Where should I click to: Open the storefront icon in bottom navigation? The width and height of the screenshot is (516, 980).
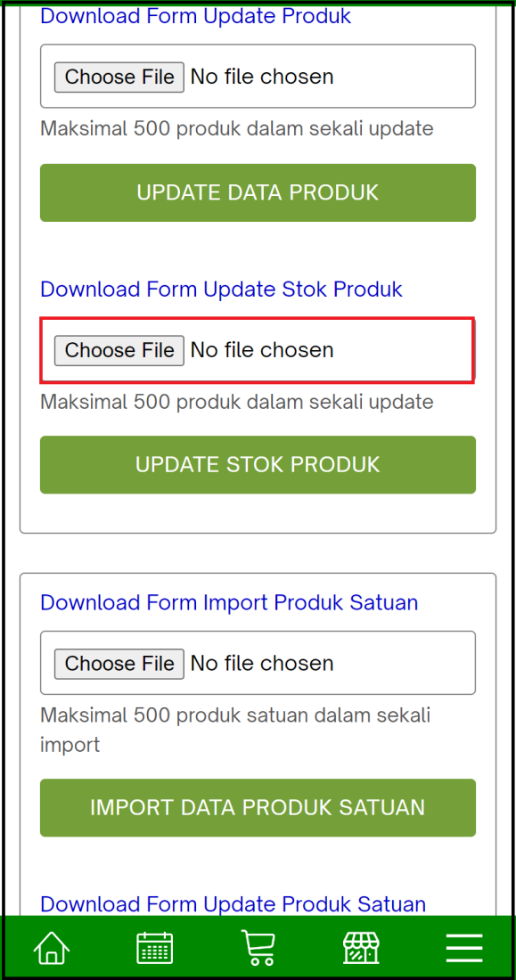click(x=360, y=947)
